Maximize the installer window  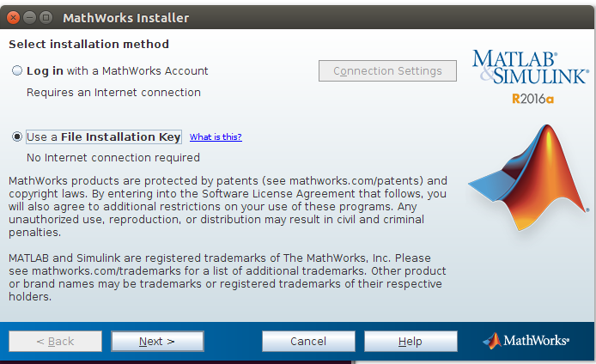point(46,17)
